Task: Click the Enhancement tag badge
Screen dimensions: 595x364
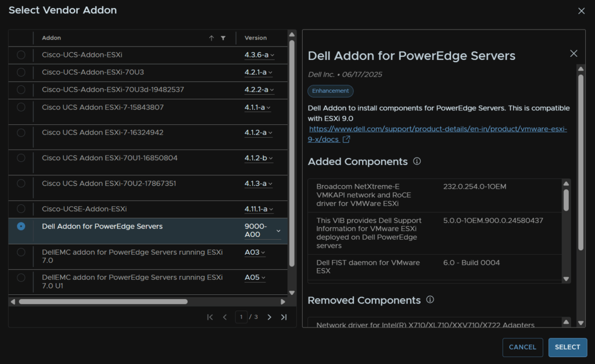Action: 330,91
